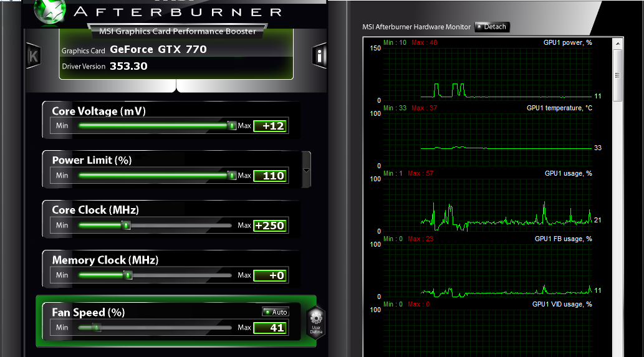This screenshot has height=357, width=644.
Task: Open Fan Speed User Define gear
Action: click(316, 322)
